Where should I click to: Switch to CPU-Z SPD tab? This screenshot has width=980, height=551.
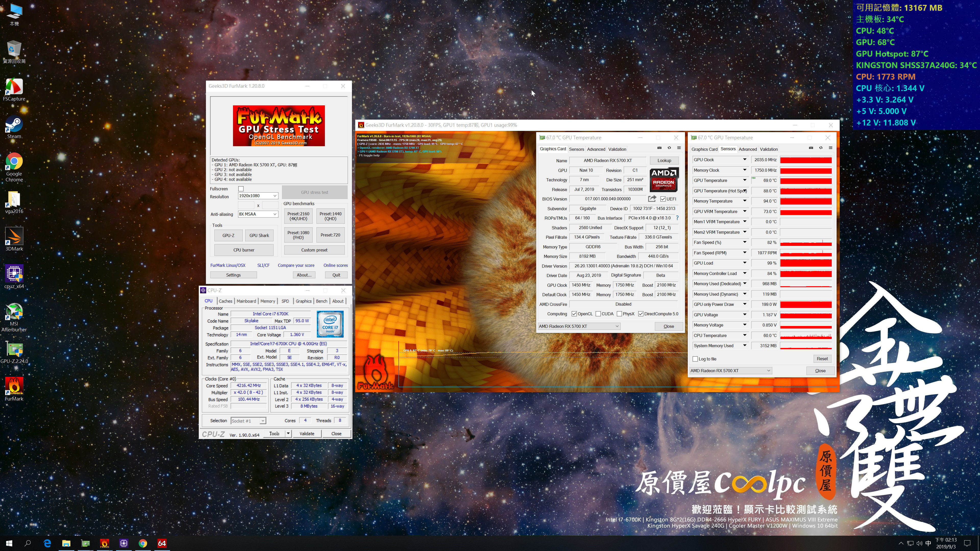tap(285, 301)
